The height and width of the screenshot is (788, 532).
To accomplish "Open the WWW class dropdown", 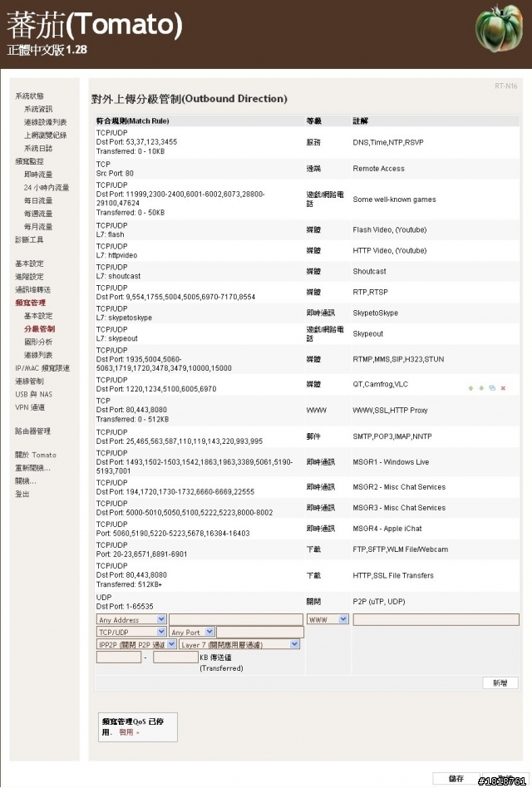I will point(328,619).
